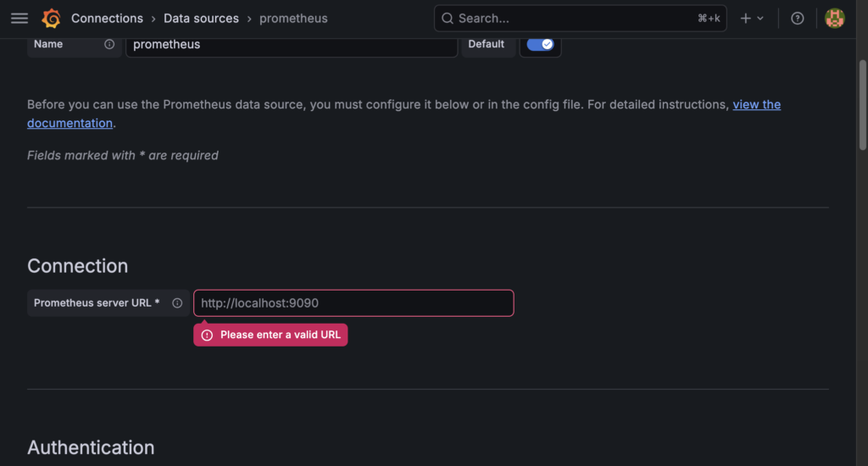The width and height of the screenshot is (868, 466).
Task: Open the user avatar profile menu
Action: tap(834, 19)
